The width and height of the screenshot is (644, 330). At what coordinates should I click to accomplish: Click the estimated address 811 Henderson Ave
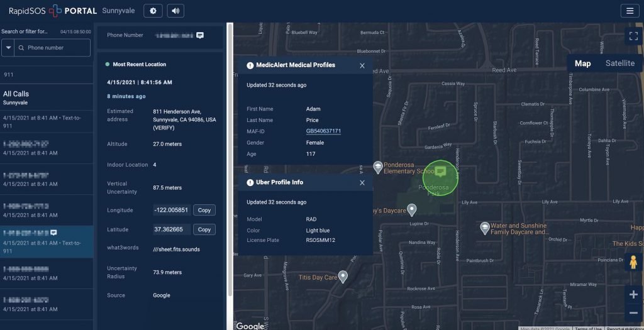click(x=184, y=119)
